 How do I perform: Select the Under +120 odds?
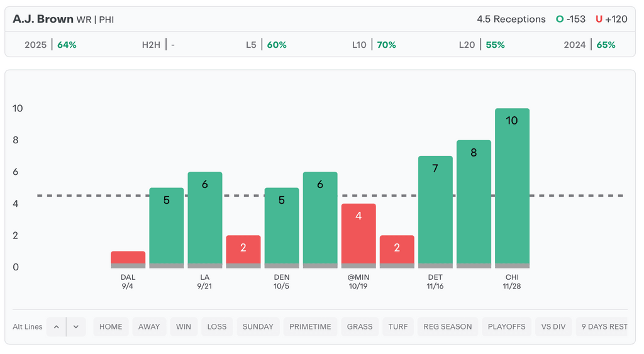611,19
